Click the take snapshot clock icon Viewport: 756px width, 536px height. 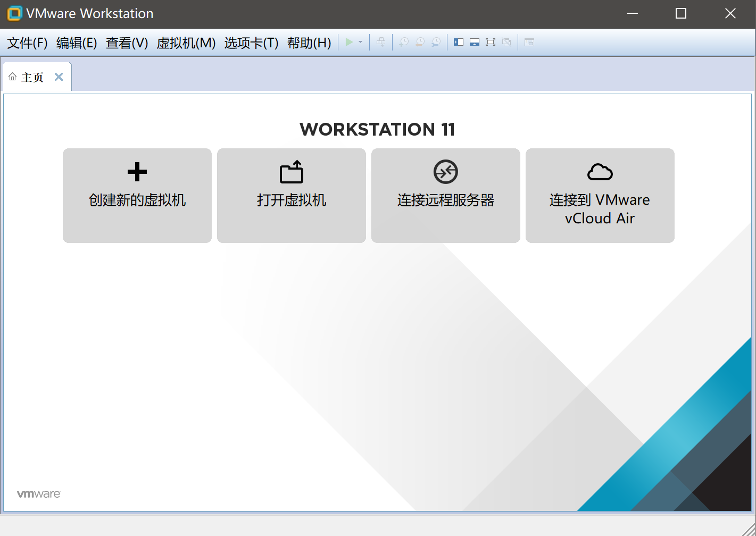tap(404, 42)
